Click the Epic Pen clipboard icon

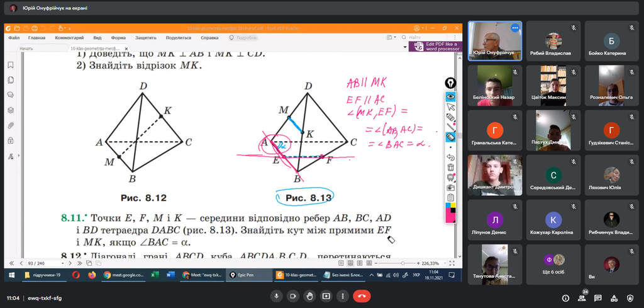click(x=450, y=197)
